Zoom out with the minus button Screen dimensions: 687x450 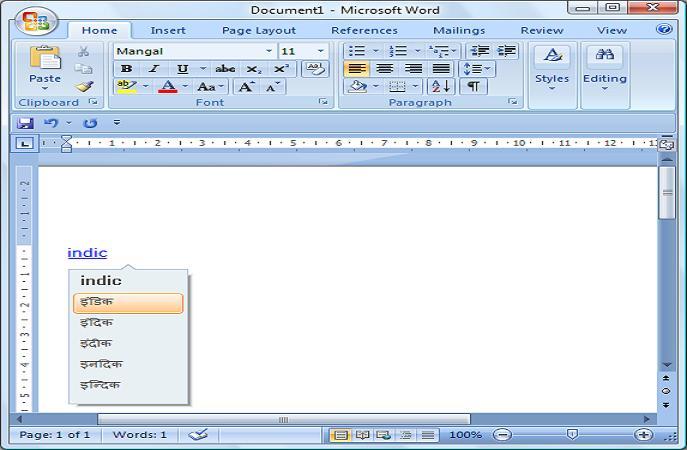[x=502, y=435]
